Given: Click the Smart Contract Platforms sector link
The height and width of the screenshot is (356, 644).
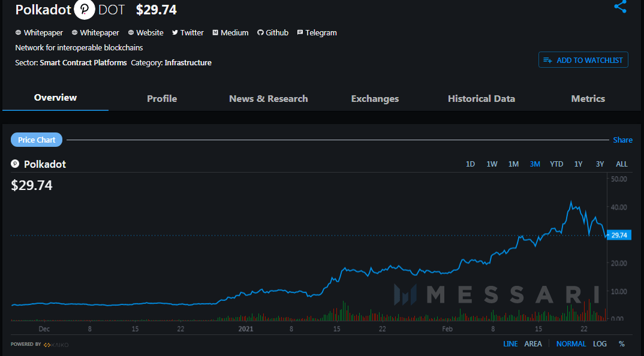Looking at the screenshot, I should (x=83, y=62).
